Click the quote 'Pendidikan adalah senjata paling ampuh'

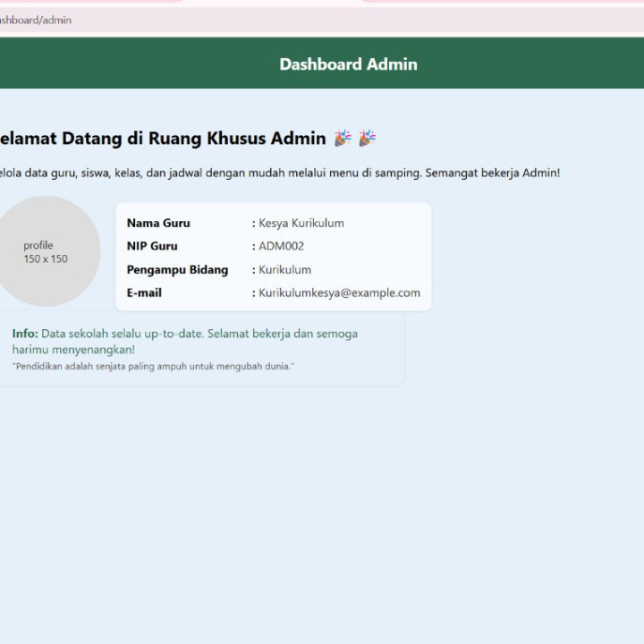(x=153, y=367)
